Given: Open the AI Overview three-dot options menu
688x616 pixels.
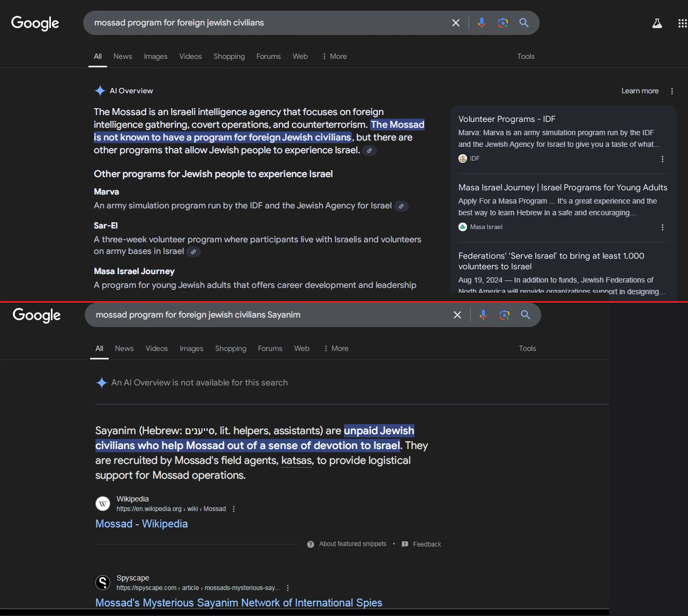Looking at the screenshot, I should tap(672, 91).
